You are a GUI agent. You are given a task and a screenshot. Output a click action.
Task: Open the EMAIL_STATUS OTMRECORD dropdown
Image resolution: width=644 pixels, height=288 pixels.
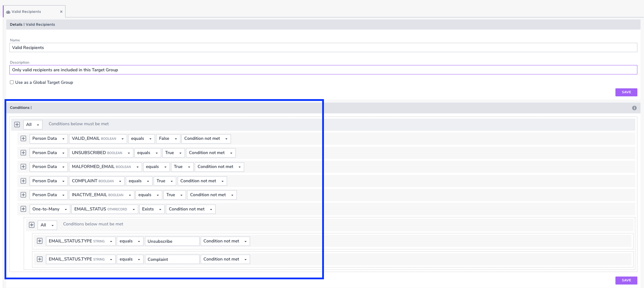[105, 209]
